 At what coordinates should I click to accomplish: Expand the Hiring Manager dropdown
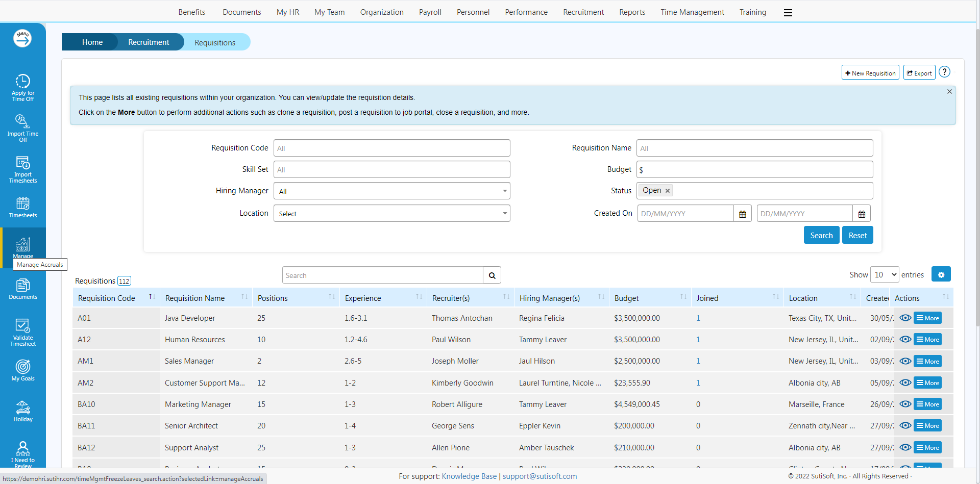click(391, 191)
